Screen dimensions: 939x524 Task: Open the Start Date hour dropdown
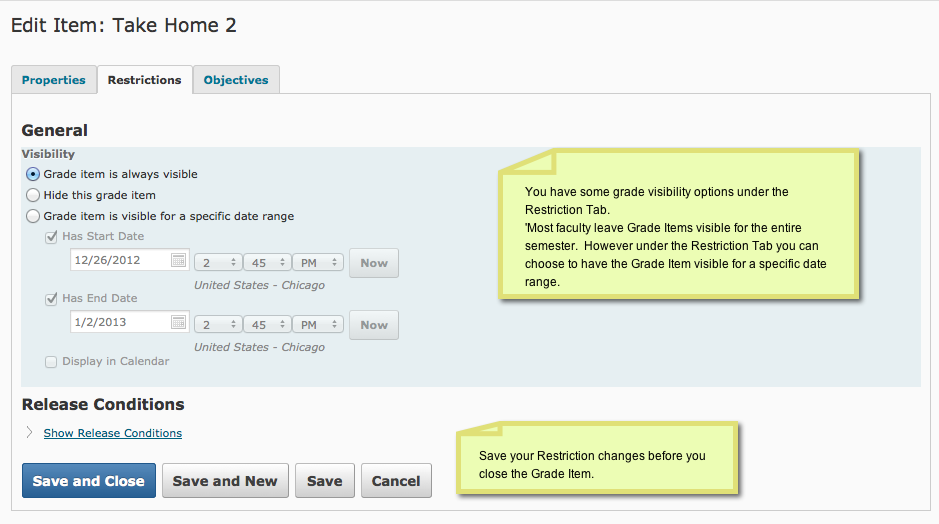pyautogui.click(x=218, y=263)
